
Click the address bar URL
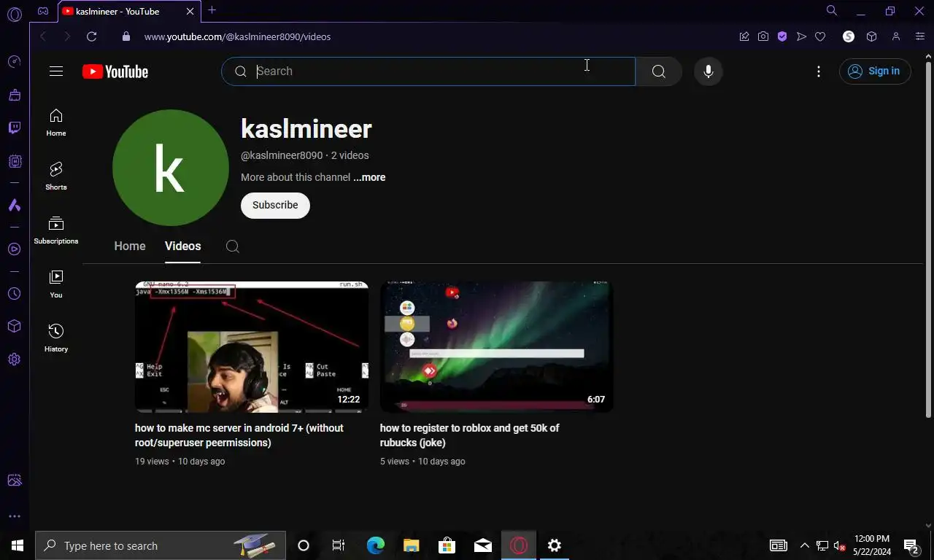point(237,36)
